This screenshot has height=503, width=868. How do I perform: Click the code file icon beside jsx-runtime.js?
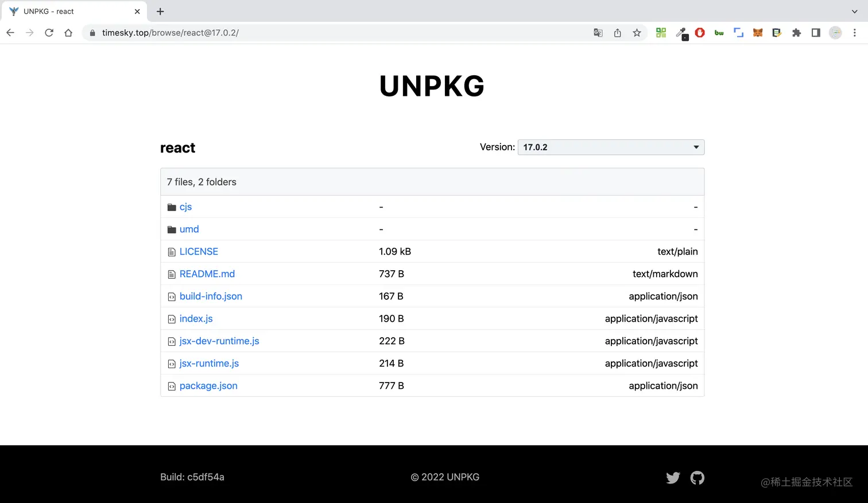[172, 364]
